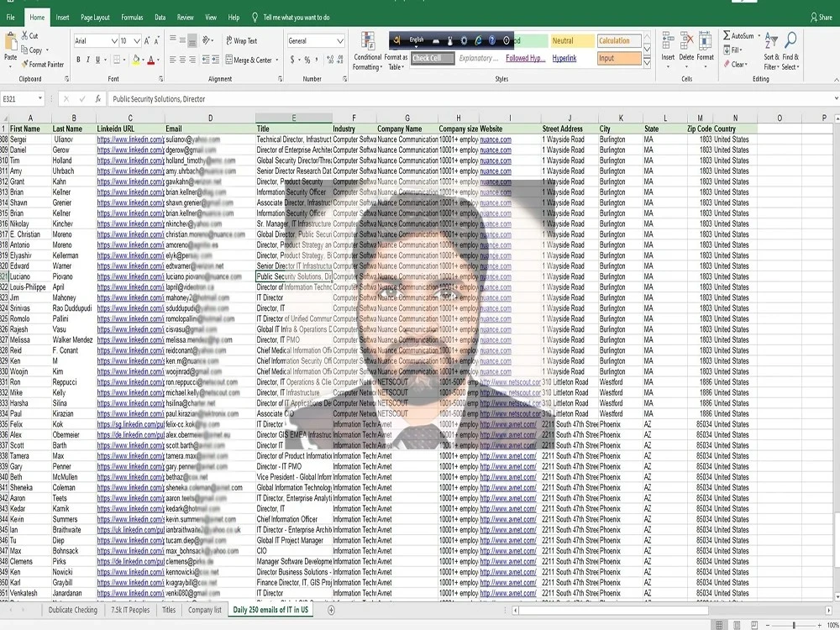Switch to the Data tab
840x630 pixels.
[x=160, y=17]
